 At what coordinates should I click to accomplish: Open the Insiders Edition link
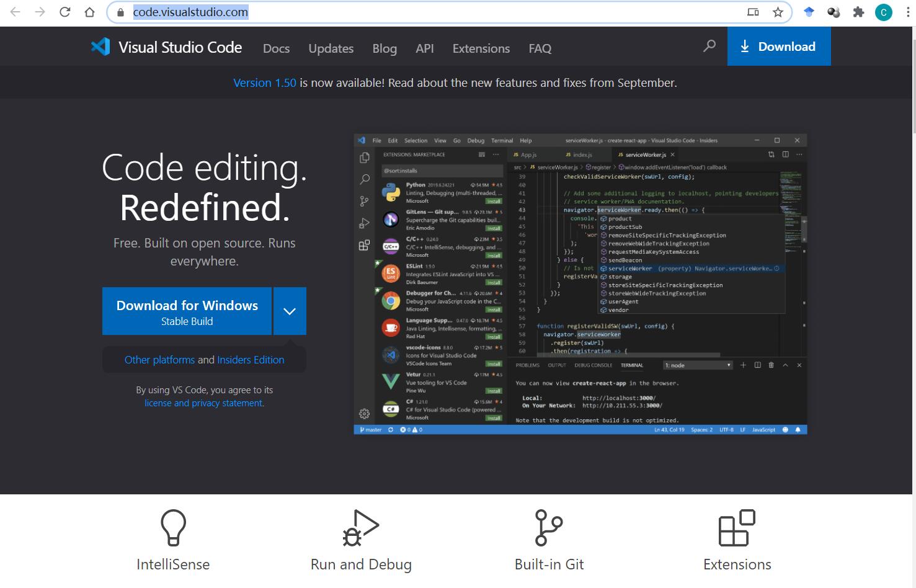point(251,359)
